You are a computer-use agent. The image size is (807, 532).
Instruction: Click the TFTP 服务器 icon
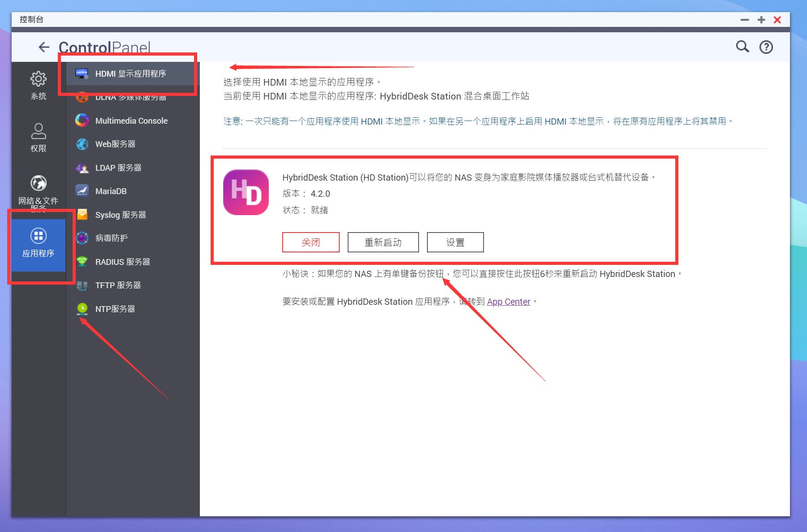click(x=82, y=285)
